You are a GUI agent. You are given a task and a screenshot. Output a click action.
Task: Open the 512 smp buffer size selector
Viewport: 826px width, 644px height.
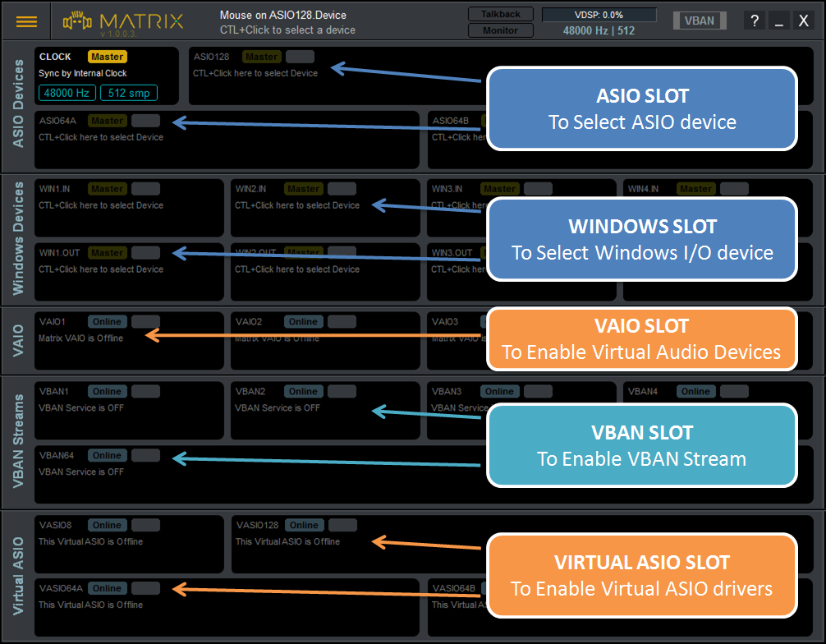click(129, 93)
